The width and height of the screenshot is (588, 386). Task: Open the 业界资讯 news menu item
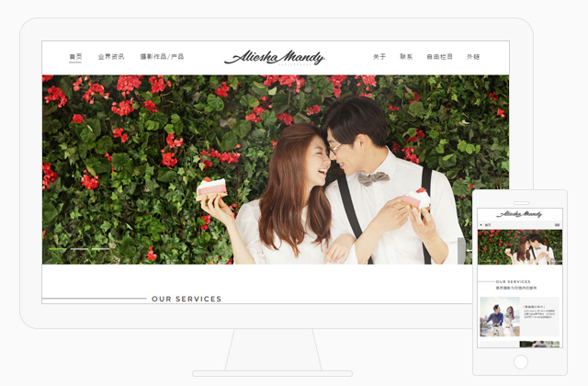coord(111,57)
